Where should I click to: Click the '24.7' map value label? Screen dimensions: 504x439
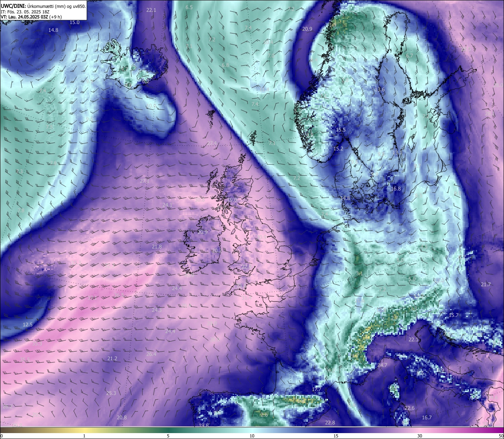(382, 365)
